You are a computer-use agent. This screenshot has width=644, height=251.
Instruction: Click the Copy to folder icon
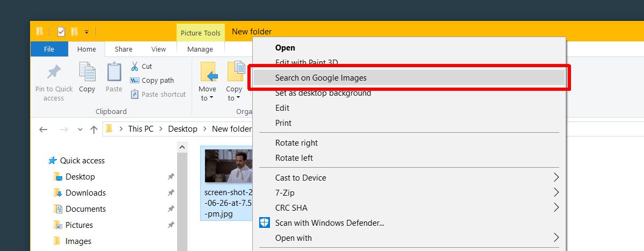pyautogui.click(x=235, y=72)
